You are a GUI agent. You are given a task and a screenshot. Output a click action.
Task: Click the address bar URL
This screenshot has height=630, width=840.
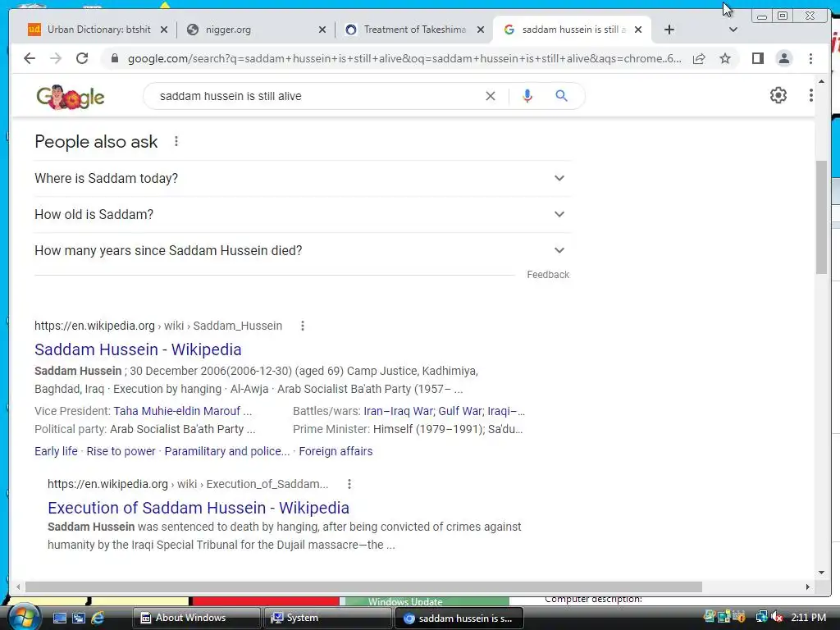click(404, 58)
